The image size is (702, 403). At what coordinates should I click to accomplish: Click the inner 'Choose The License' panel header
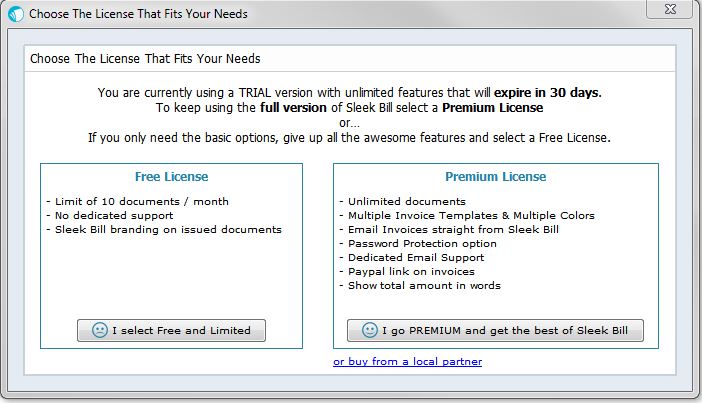pos(145,59)
